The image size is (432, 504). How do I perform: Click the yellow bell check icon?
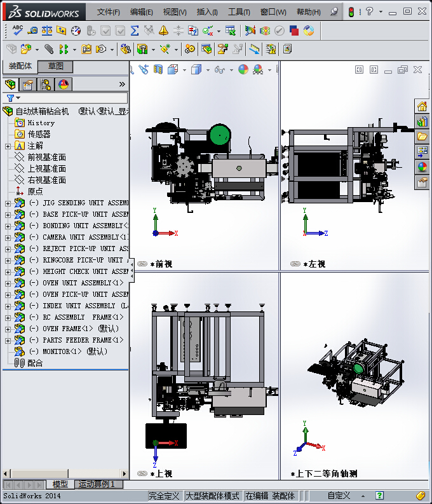tap(163, 31)
